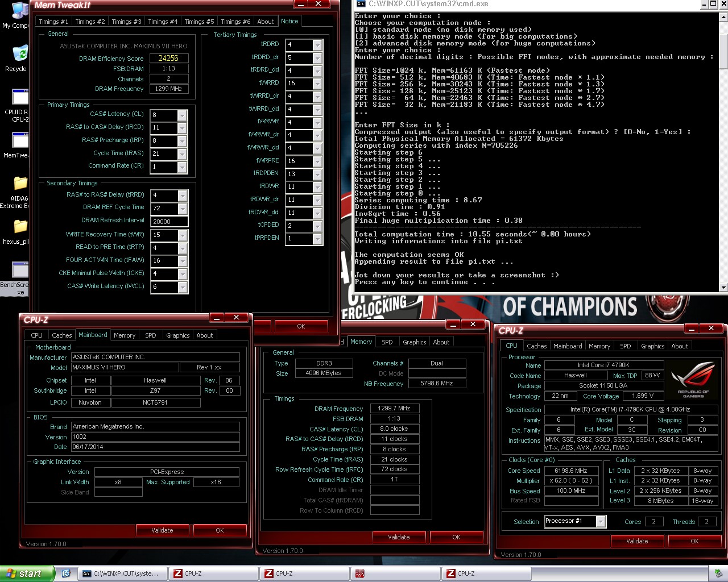Click Internet Explorer quick launch icon

pos(66,573)
